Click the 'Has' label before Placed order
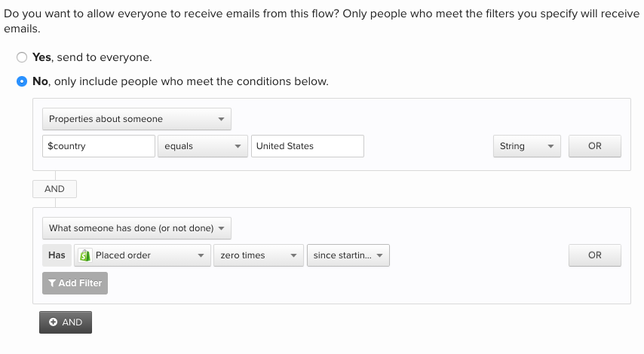The height and width of the screenshot is (354, 644). pos(57,255)
